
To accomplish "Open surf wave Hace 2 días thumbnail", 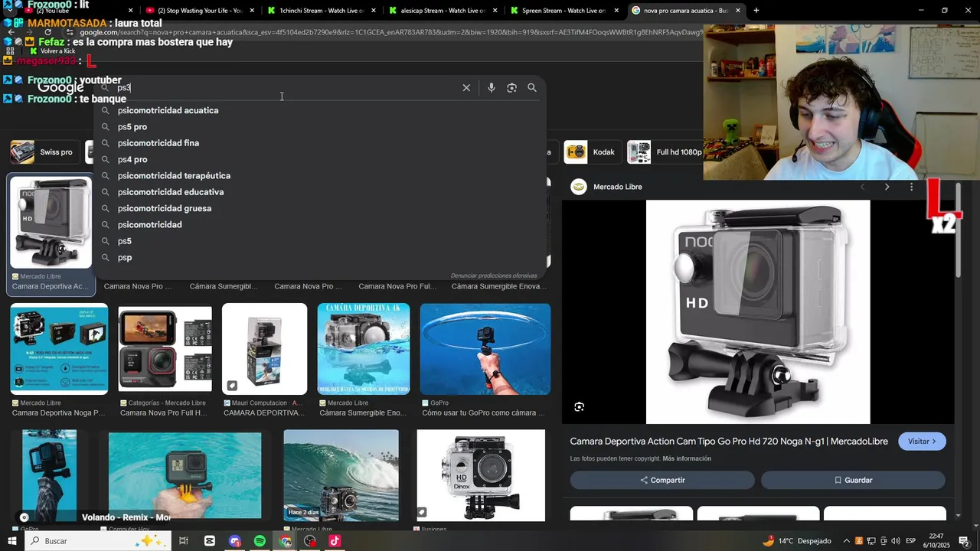I will point(341,475).
